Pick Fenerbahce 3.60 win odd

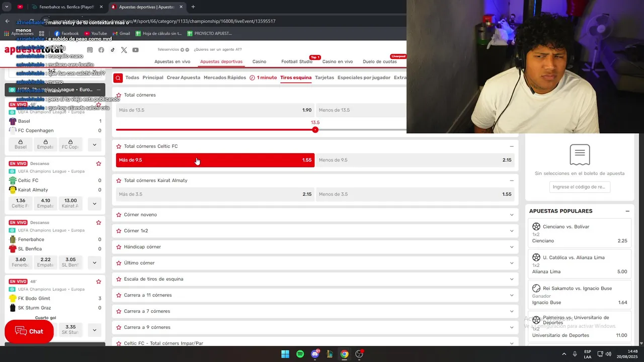(21, 262)
